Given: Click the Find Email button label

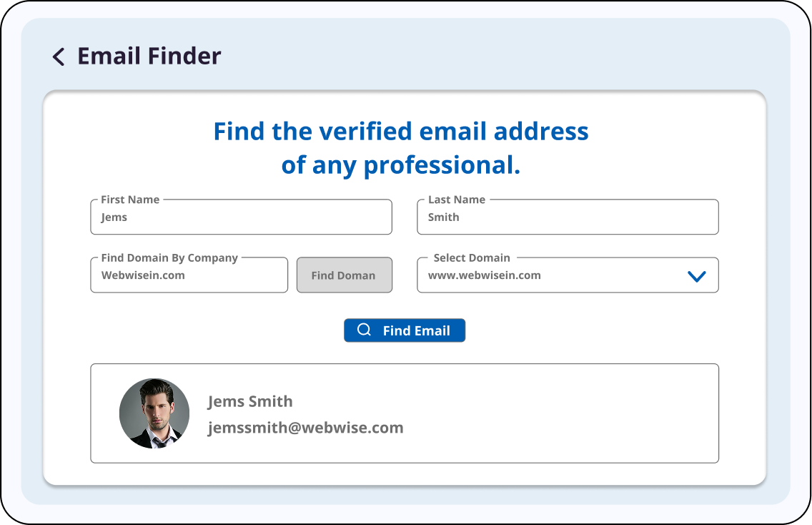Looking at the screenshot, I should pos(416,330).
